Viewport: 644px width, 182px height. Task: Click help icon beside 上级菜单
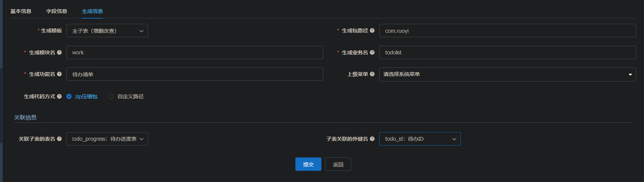point(372,74)
